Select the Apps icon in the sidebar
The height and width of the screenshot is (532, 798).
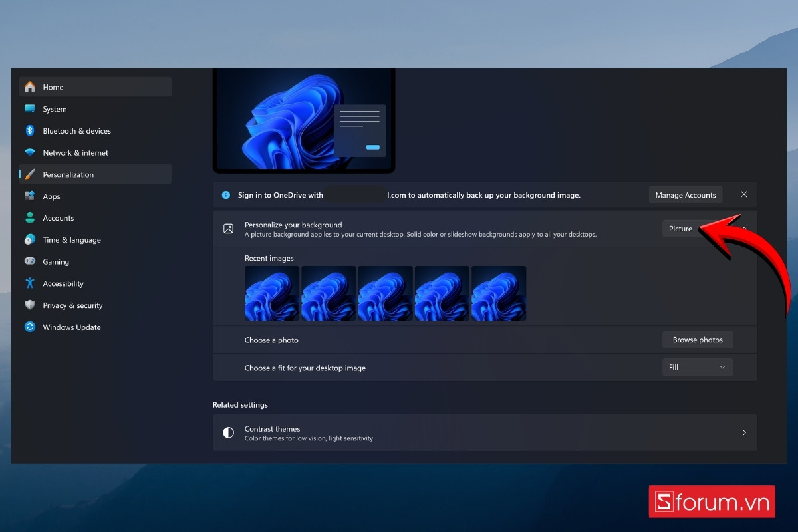[x=29, y=196]
